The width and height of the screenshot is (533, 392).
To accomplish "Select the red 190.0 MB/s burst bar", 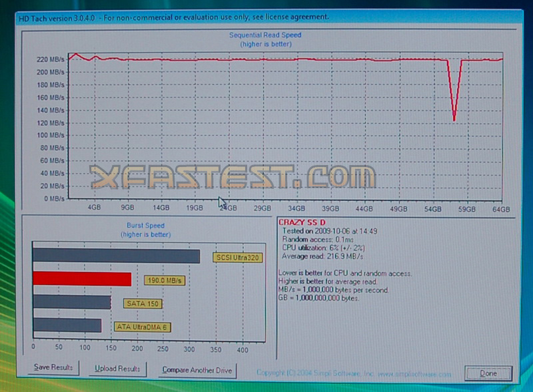I will click(x=82, y=280).
